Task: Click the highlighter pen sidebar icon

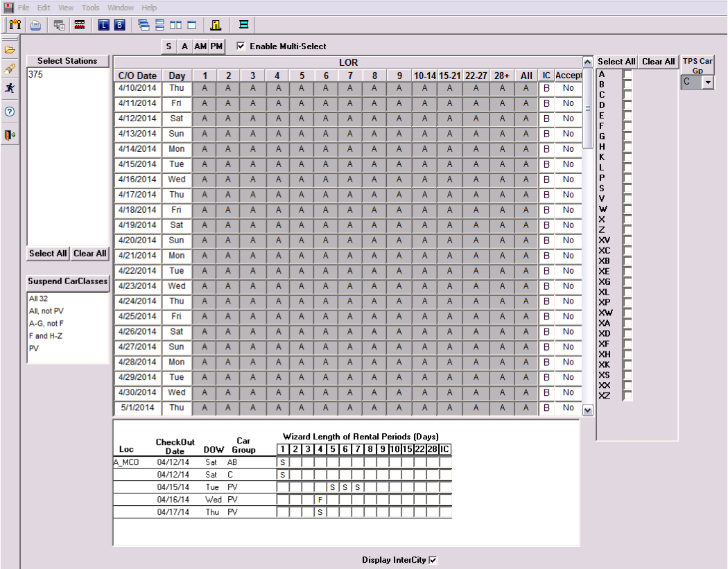Action: click(10, 69)
